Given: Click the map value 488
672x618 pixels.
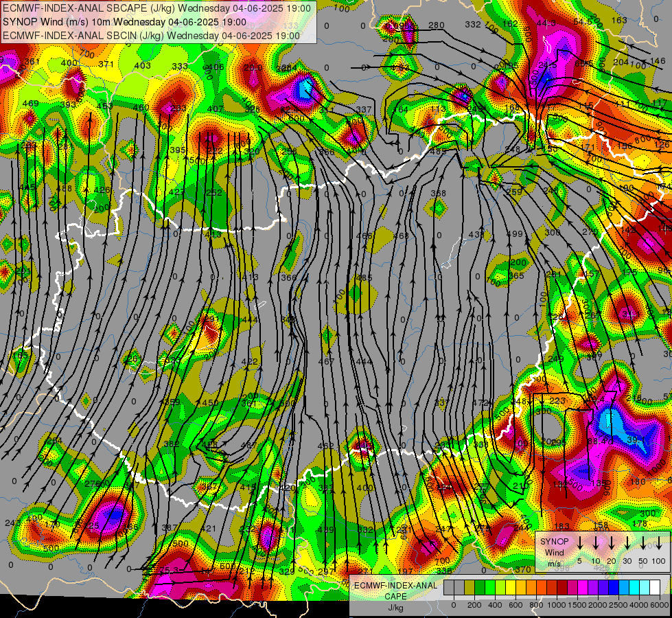Looking at the screenshot, I should click(64, 188).
